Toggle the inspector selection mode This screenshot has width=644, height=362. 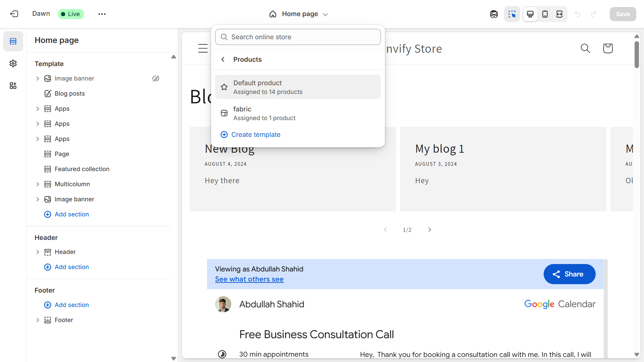pyautogui.click(x=512, y=14)
